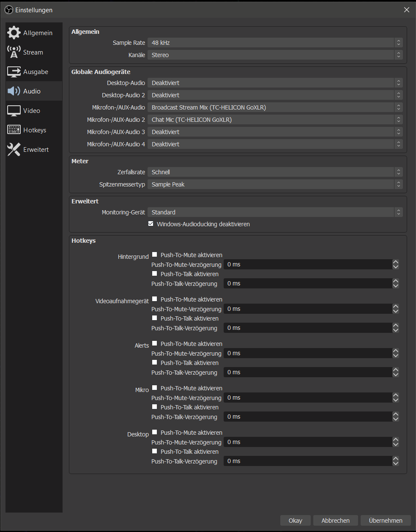Decrease Desktop Push-To-Talk delay down arrow
Viewport: 416px width, 532px height.
[396, 463]
